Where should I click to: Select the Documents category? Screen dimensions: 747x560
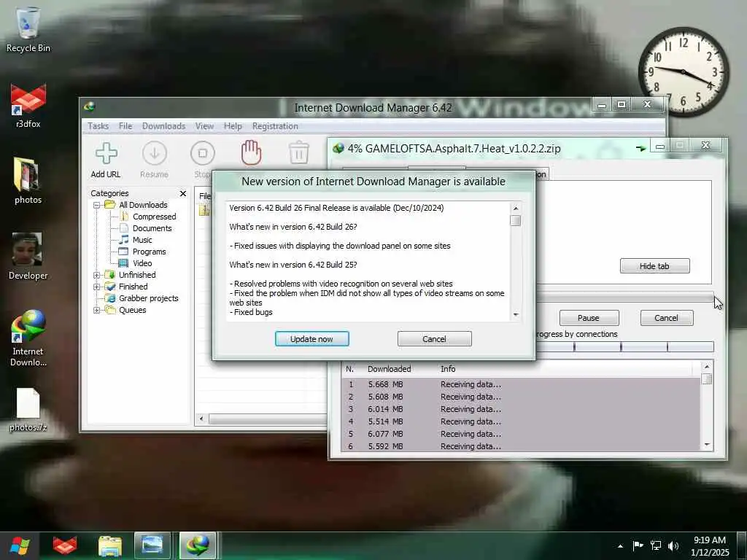pyautogui.click(x=152, y=228)
